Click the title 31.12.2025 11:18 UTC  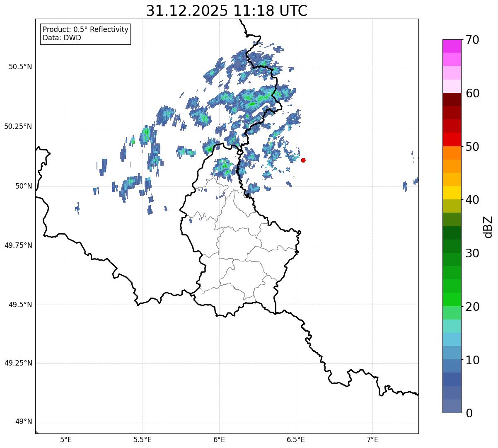(x=227, y=11)
